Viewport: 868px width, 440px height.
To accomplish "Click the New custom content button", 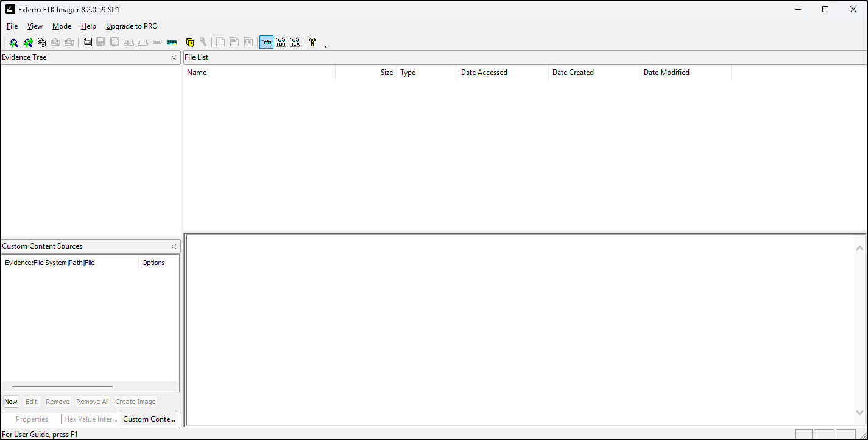I will [11, 402].
